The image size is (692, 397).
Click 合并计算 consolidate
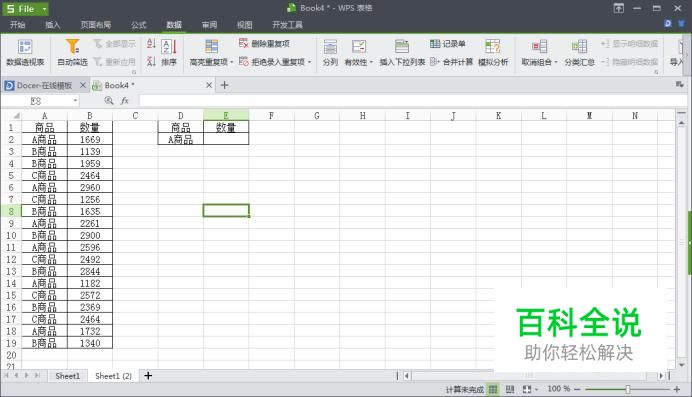click(x=451, y=62)
